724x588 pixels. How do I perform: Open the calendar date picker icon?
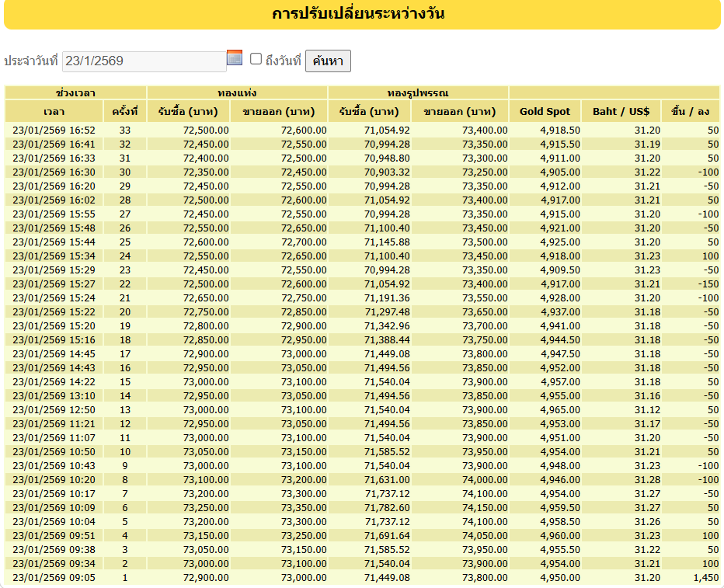click(235, 57)
